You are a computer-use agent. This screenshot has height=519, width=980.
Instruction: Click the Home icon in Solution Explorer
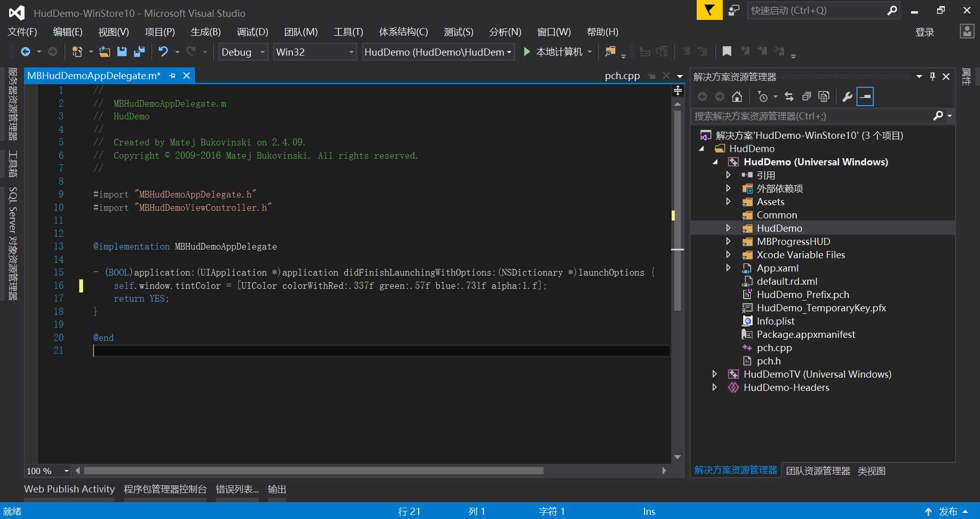tap(737, 96)
